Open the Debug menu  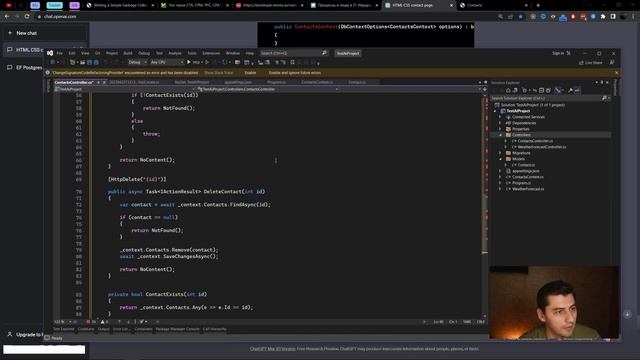coord(144,53)
